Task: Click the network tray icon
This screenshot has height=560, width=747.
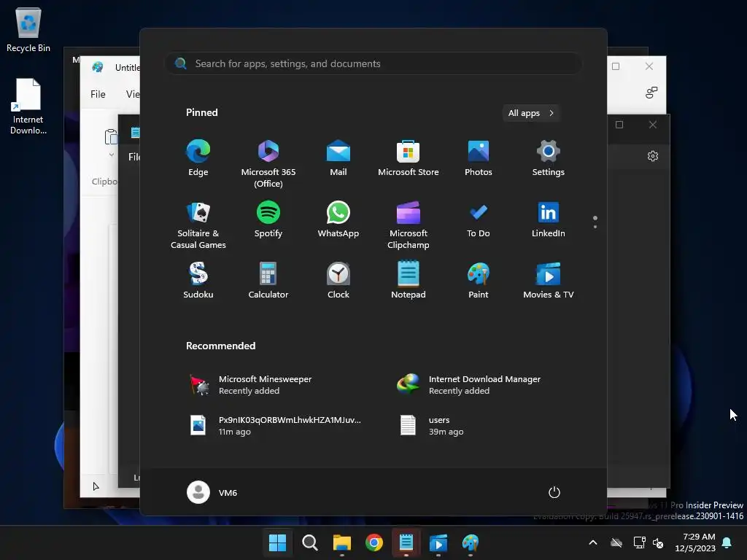Action: (639, 542)
